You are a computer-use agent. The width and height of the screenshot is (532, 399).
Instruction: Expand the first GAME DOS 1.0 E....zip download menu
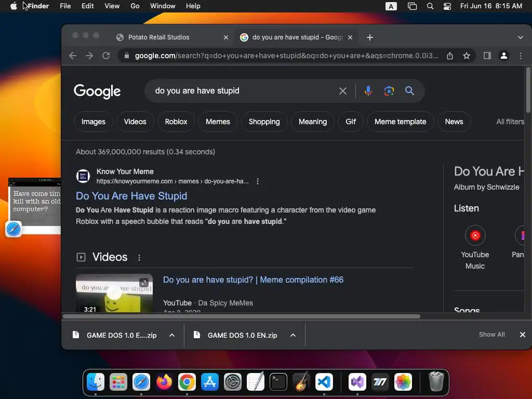coord(172,335)
